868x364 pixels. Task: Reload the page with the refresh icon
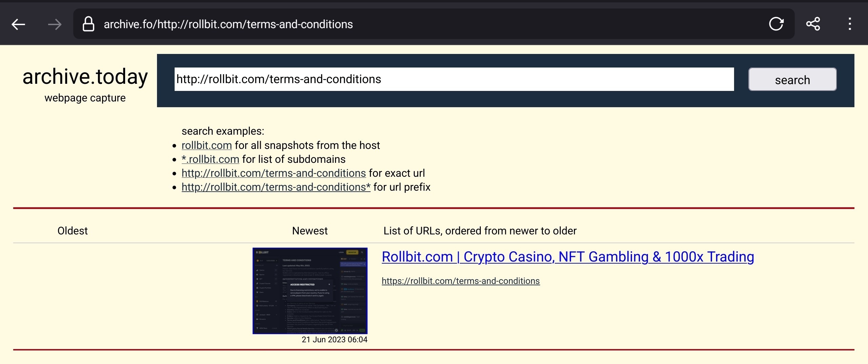(x=776, y=24)
